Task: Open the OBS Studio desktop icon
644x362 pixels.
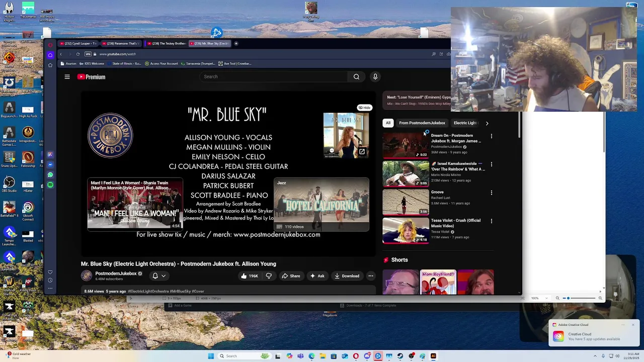Action: [x=9, y=185]
